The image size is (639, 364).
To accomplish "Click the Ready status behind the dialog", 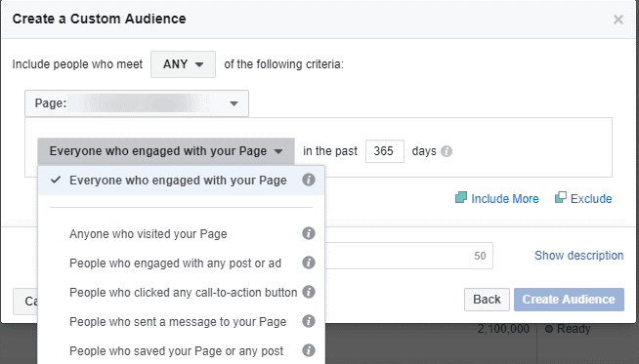I will point(568,329).
